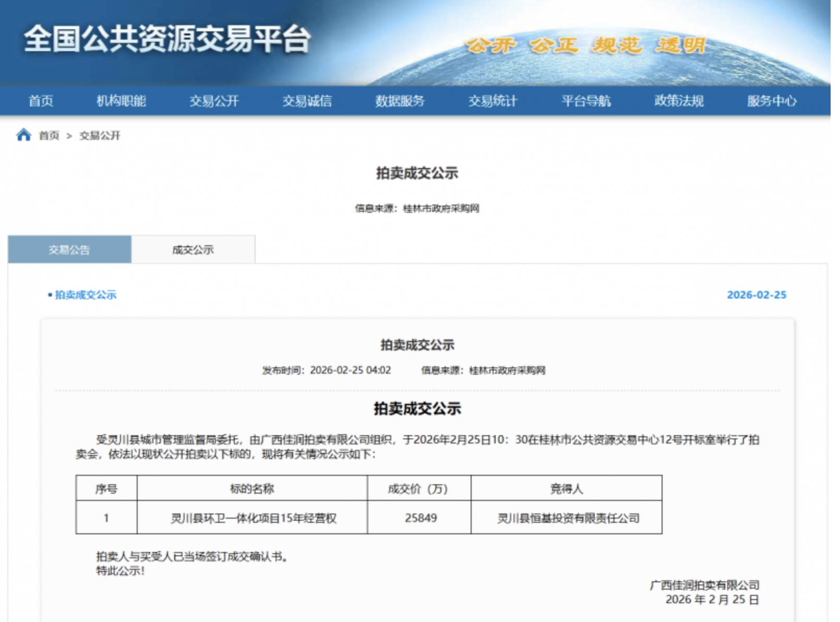Go to 服务中心 in navigation bar
This screenshot has width=840, height=622.
[772, 101]
